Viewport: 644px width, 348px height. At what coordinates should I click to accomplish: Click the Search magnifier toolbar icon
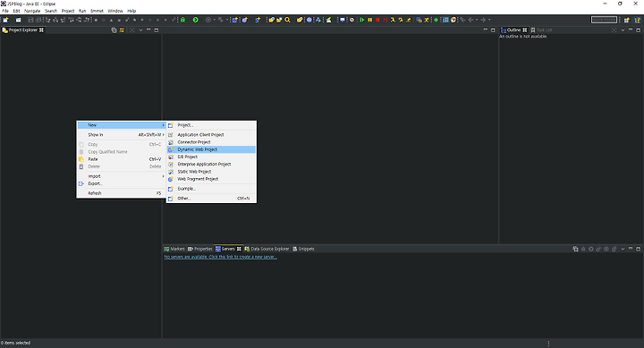pos(287,20)
